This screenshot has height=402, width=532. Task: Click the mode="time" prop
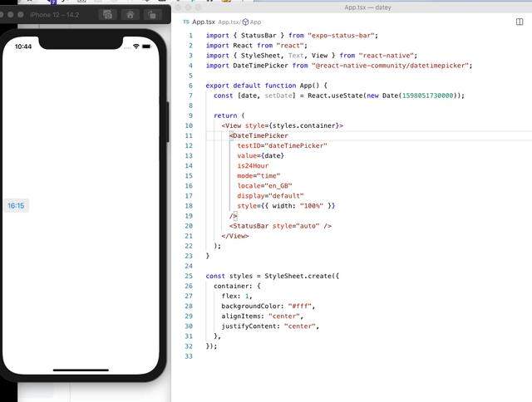pos(259,175)
